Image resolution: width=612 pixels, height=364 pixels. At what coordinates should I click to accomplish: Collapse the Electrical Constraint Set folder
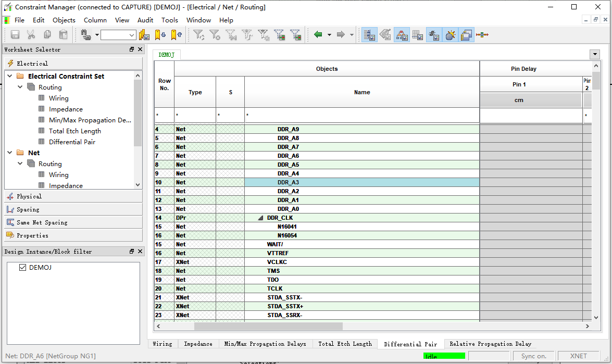click(x=10, y=76)
